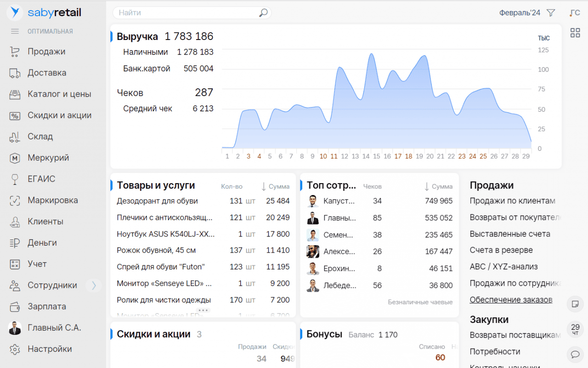The width and height of the screenshot is (588, 368).
Task: Click the Меркурий sidebar icon
Action: click(x=15, y=158)
